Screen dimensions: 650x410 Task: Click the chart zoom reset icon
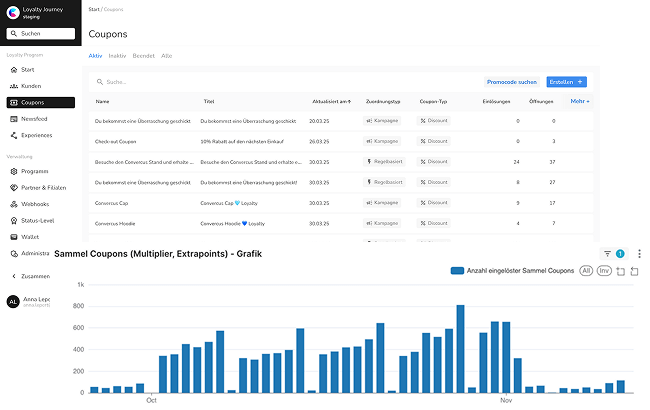pyautogui.click(x=634, y=272)
